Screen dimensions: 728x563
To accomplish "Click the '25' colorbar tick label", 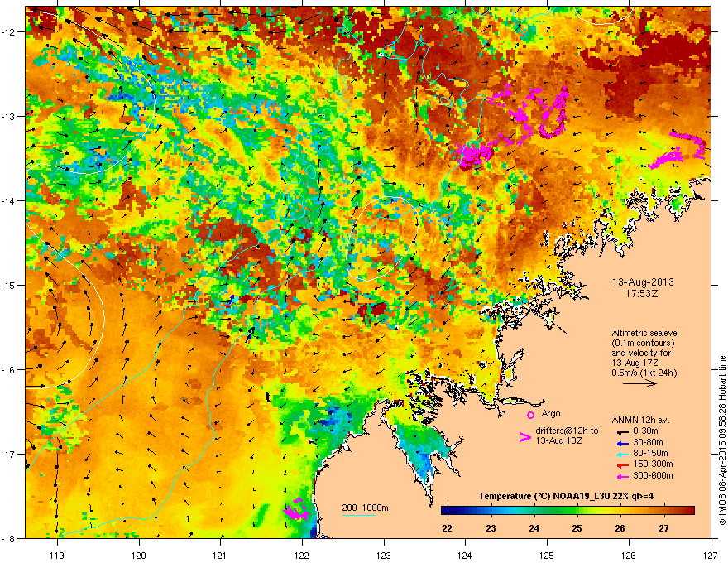I will click(x=577, y=528).
